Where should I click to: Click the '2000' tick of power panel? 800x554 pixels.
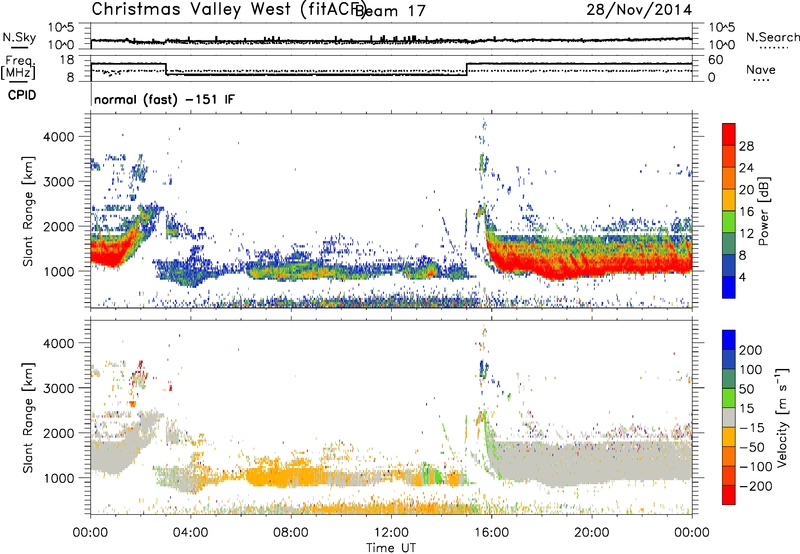59,226
